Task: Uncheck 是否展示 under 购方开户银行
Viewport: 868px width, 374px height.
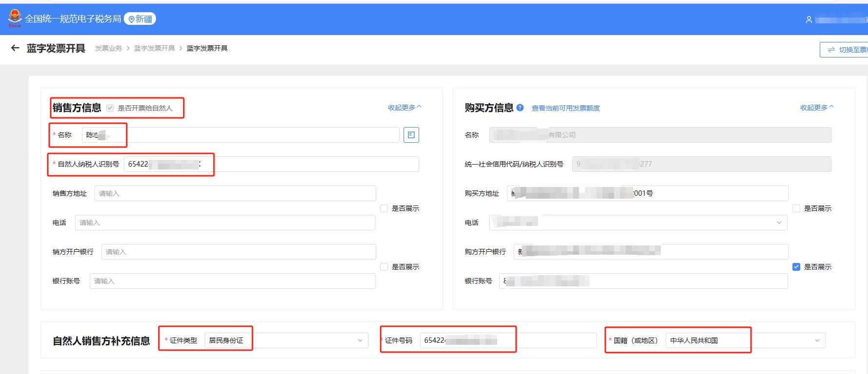Action: coord(796,267)
